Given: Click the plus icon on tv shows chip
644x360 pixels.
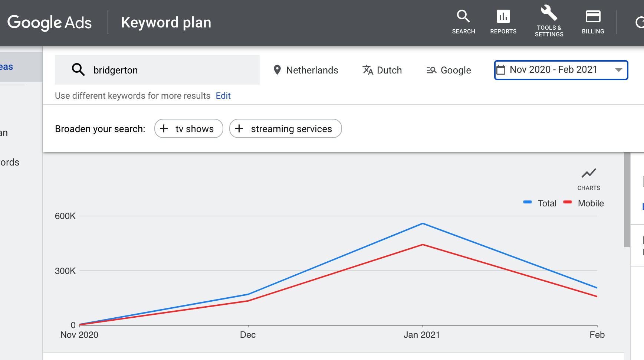Looking at the screenshot, I should coord(164,128).
